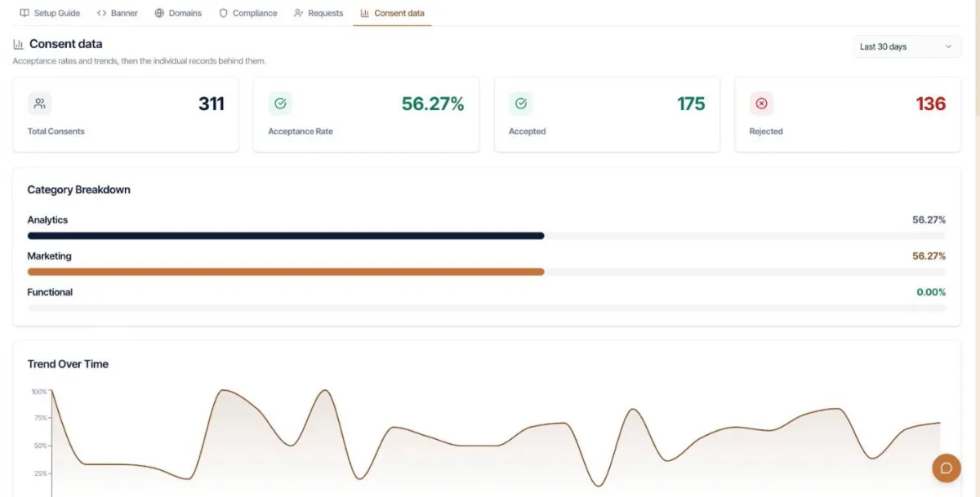Click the shield icon in Compliance tab
Viewport: 980px width, 497px height.
[x=223, y=13]
